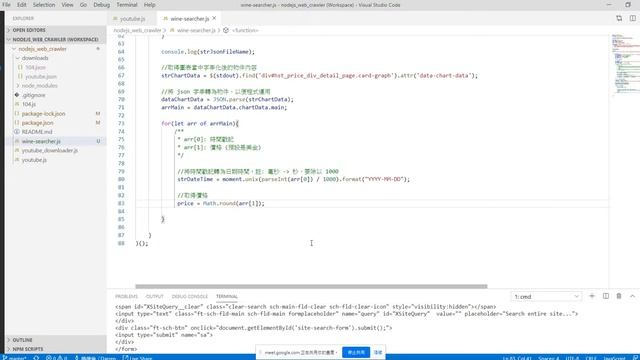Click the sync changes icon in status bar
640x360 pixels.
[36, 358]
